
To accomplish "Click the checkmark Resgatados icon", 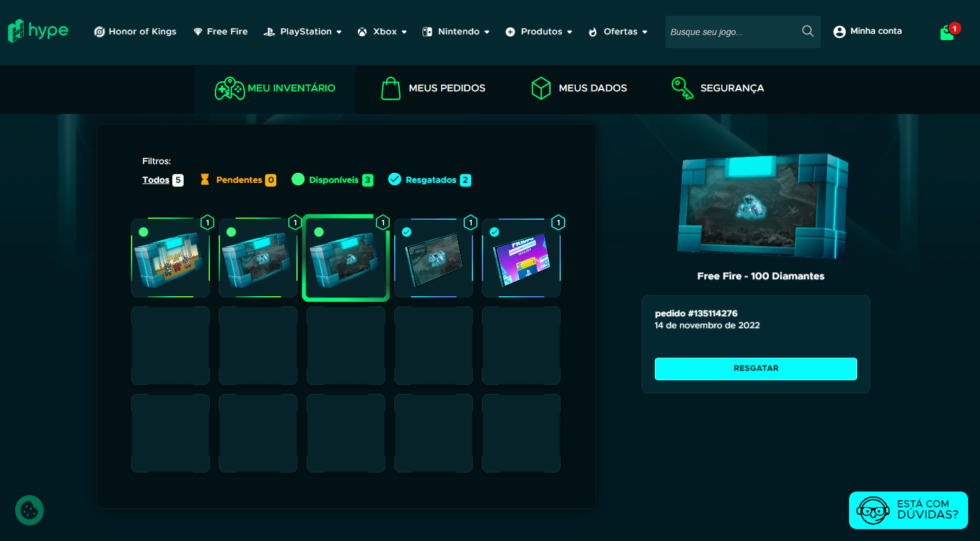I will tap(395, 180).
